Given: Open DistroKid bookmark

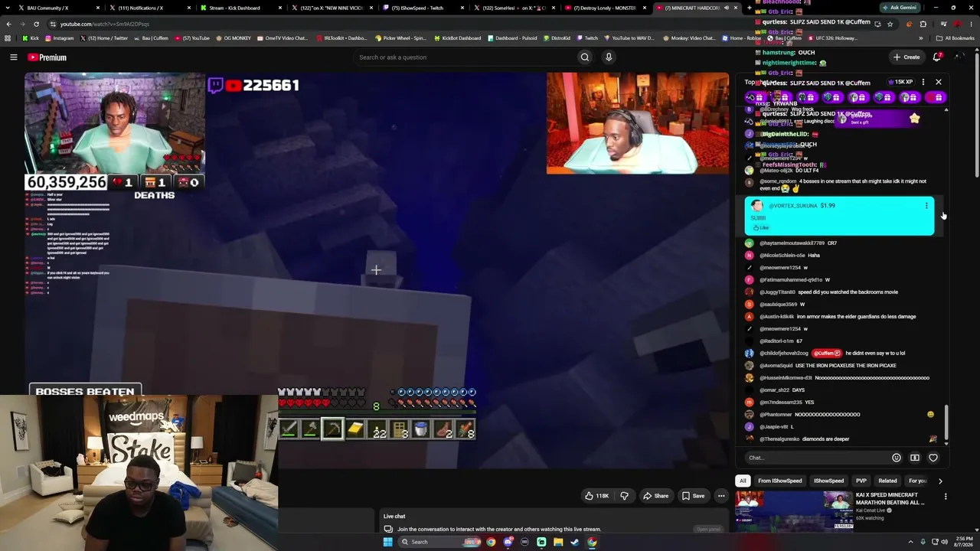Looking at the screenshot, I should pos(557,37).
